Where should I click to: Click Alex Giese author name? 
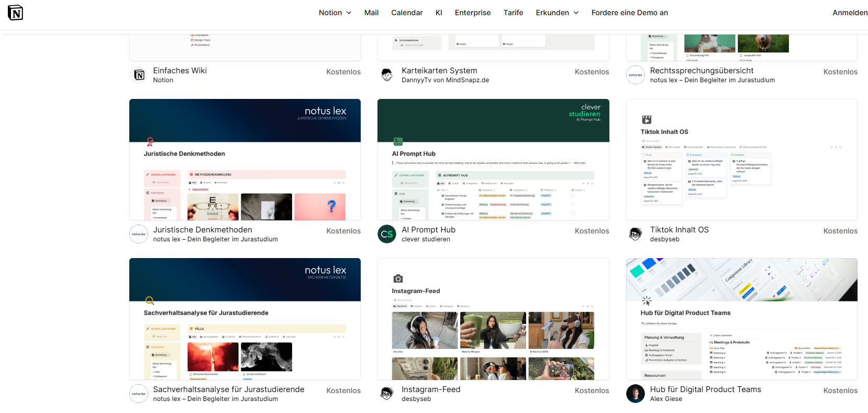[666, 399]
